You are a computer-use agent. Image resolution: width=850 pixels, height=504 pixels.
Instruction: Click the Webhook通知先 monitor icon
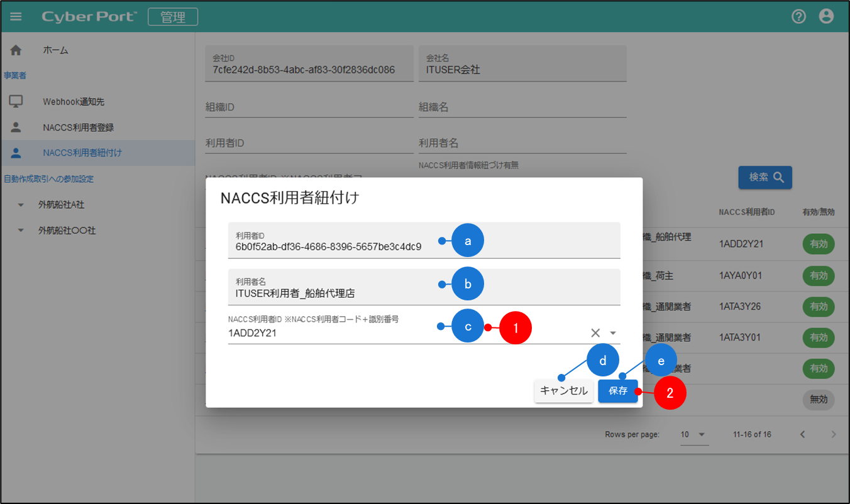16,101
